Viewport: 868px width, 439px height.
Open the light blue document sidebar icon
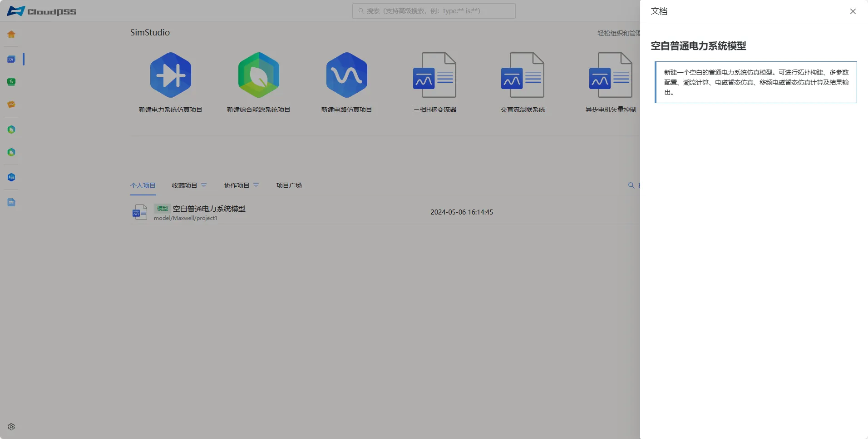[11, 202]
